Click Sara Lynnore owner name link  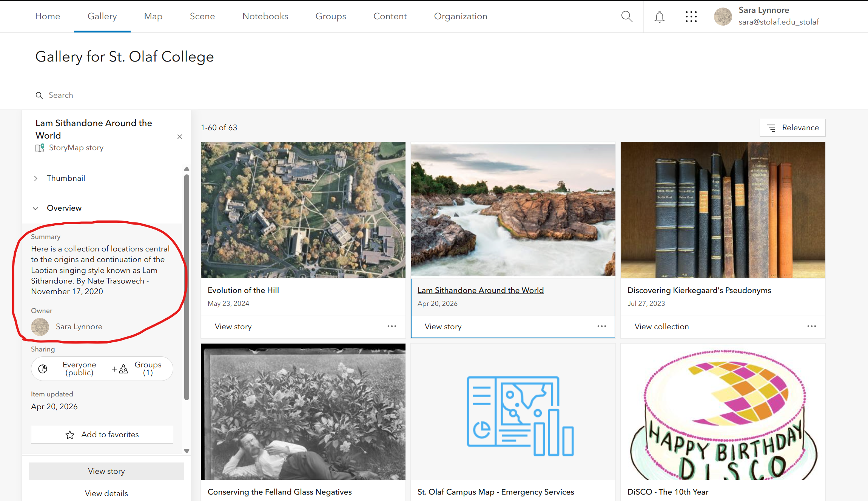(79, 327)
